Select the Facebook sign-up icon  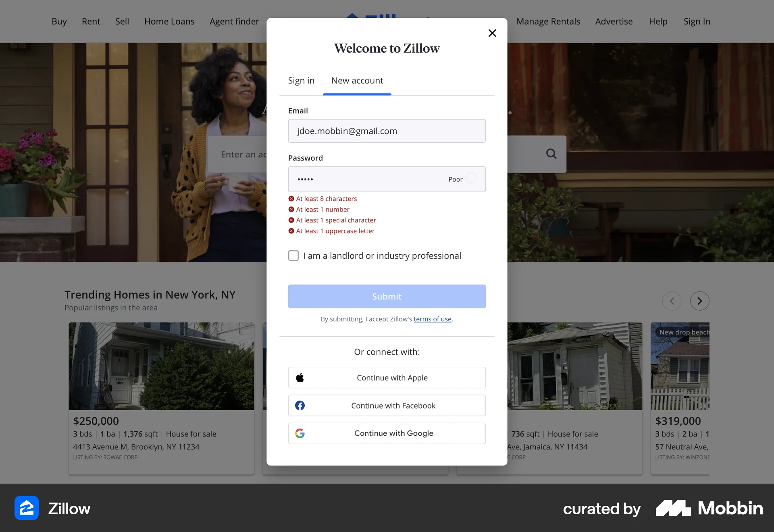[x=300, y=405]
